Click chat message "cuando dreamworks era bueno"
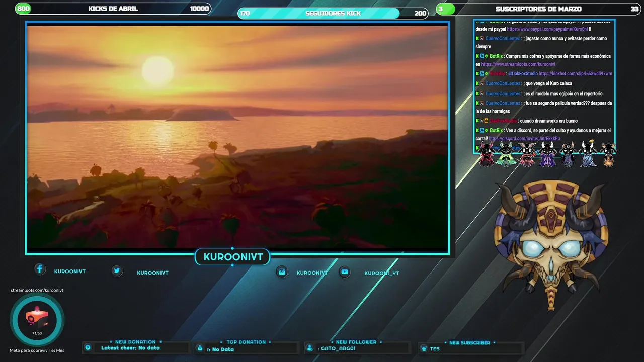 (548, 121)
